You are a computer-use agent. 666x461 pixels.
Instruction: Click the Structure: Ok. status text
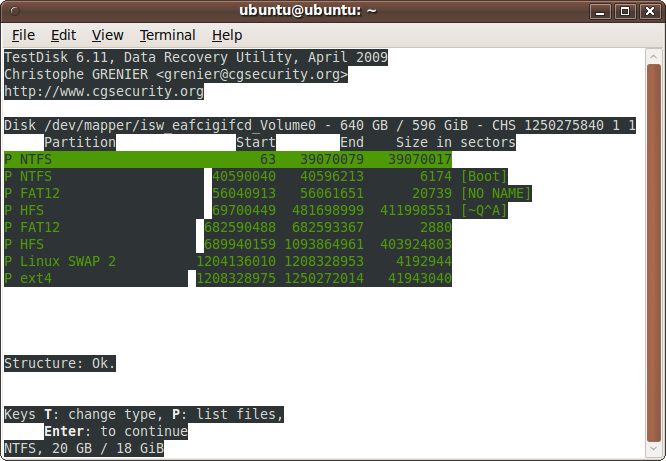tap(60, 363)
